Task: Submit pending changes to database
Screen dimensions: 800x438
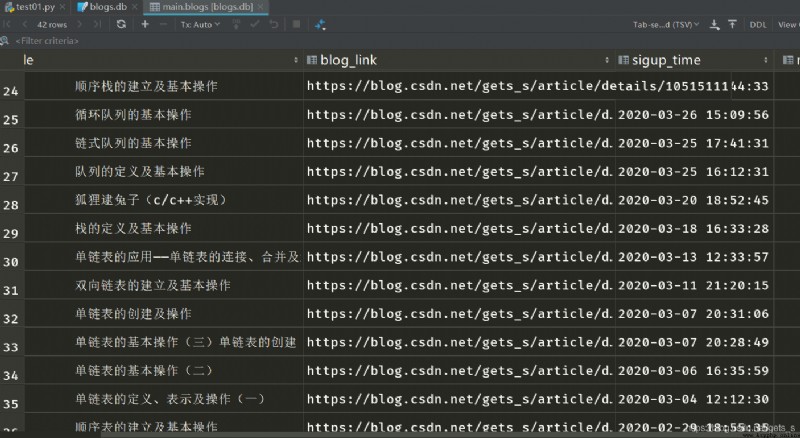Action: pyautogui.click(x=236, y=24)
